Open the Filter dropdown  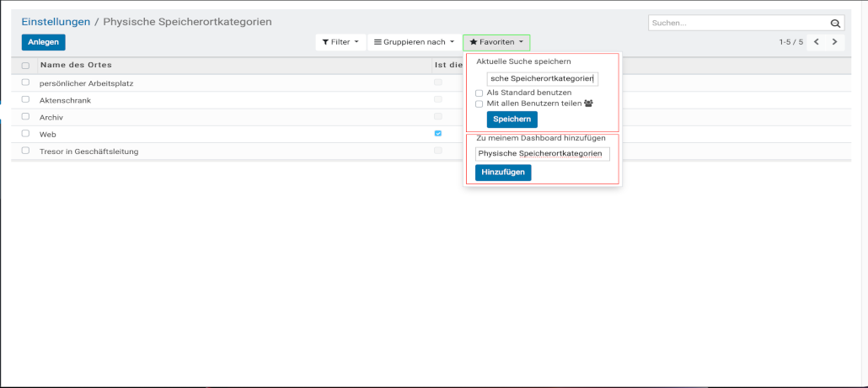pyautogui.click(x=340, y=42)
